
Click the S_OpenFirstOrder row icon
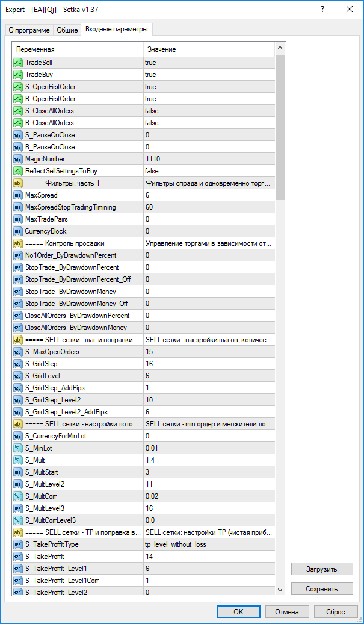(18, 87)
